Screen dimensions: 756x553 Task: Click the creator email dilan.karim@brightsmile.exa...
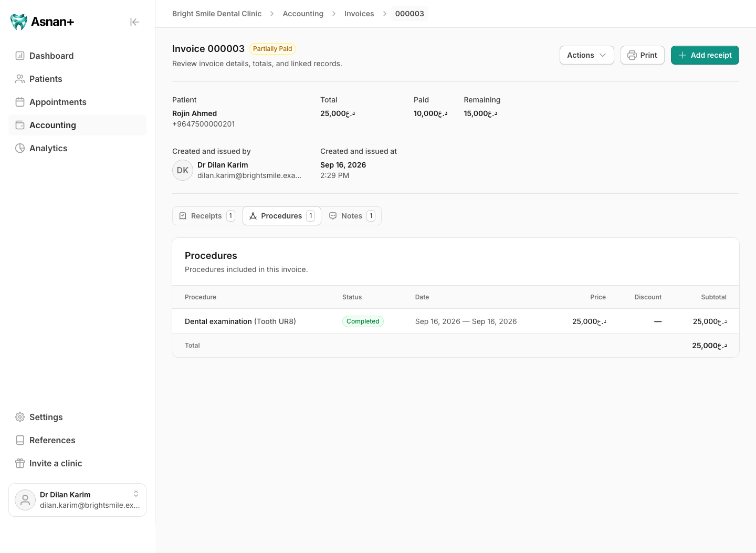coord(249,175)
